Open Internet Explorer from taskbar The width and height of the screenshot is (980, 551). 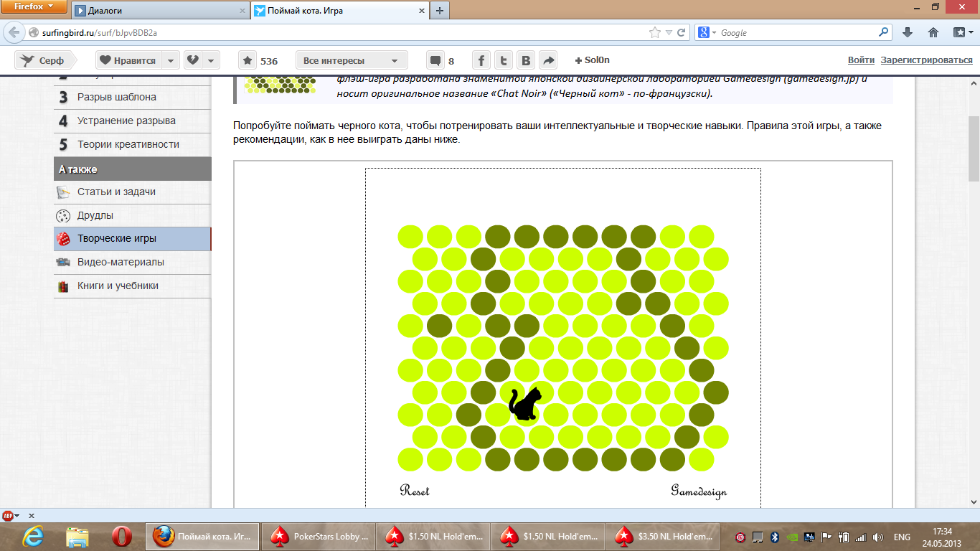coord(32,536)
